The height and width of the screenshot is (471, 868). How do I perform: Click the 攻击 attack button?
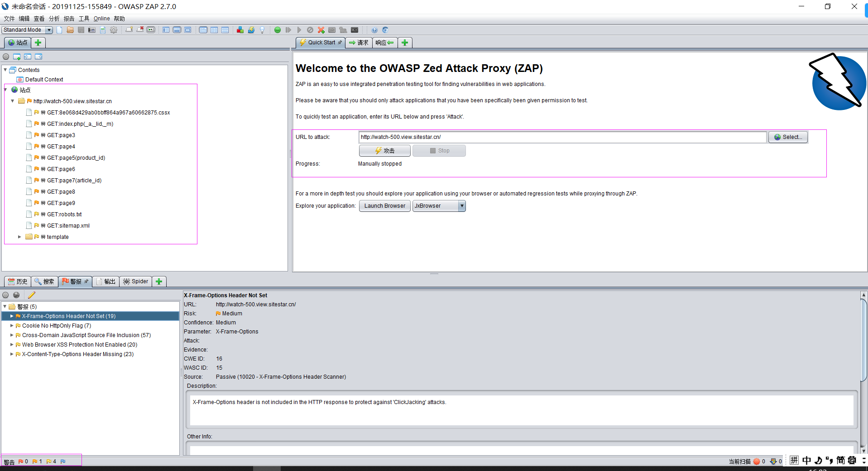[385, 151]
